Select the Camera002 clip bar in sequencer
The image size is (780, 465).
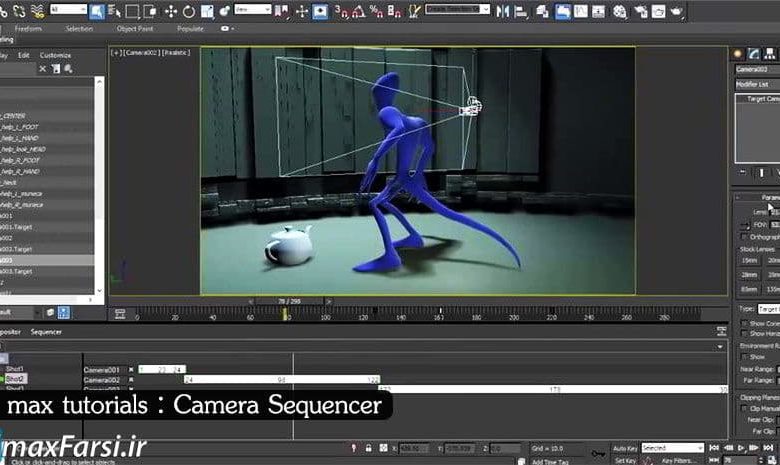pyautogui.click(x=282, y=379)
